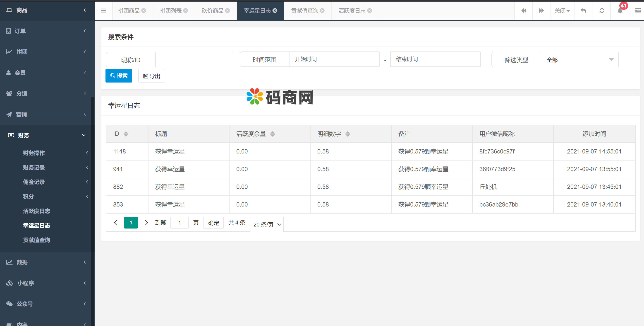Click the refresh page icon
The height and width of the screenshot is (326, 644).
point(602,10)
